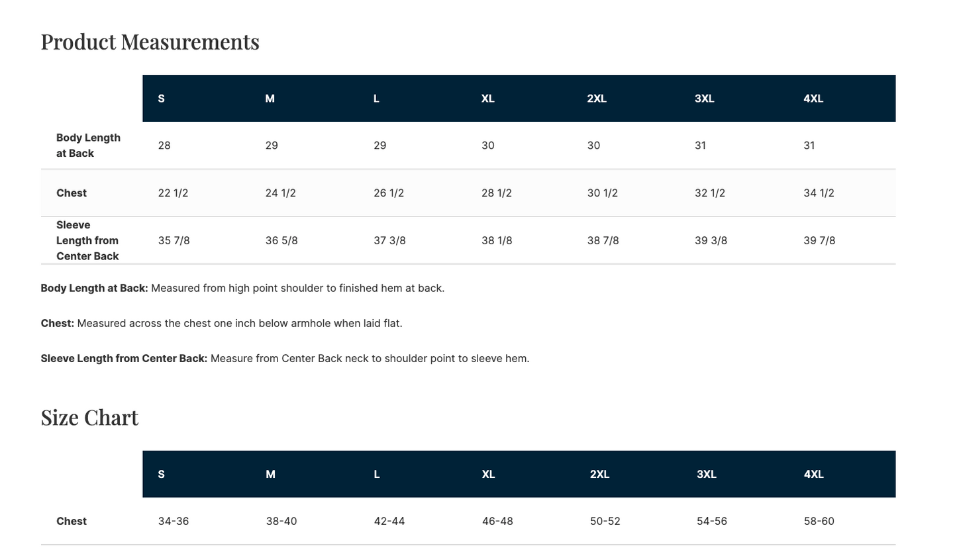This screenshot has width=957, height=560.
Task: Click the 34-36 chest range in Size Chart
Action: 174,522
